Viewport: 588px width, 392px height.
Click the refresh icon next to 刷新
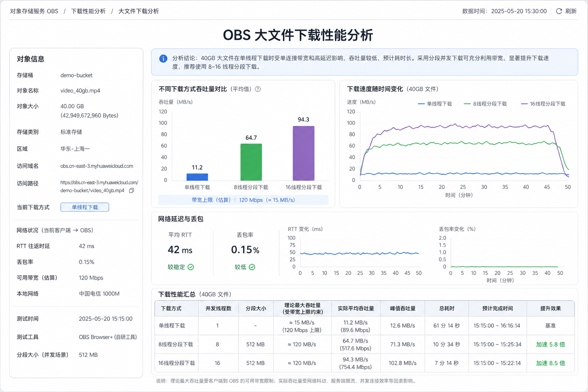click(559, 11)
